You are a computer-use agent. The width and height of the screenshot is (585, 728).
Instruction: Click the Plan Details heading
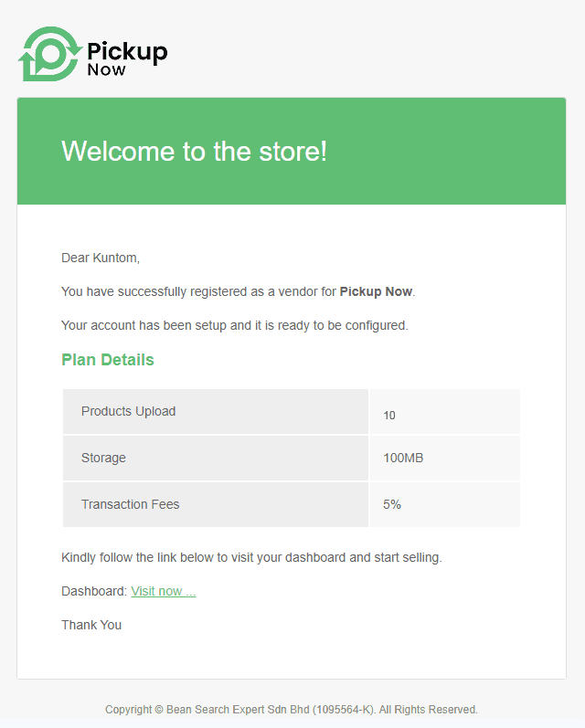108,360
